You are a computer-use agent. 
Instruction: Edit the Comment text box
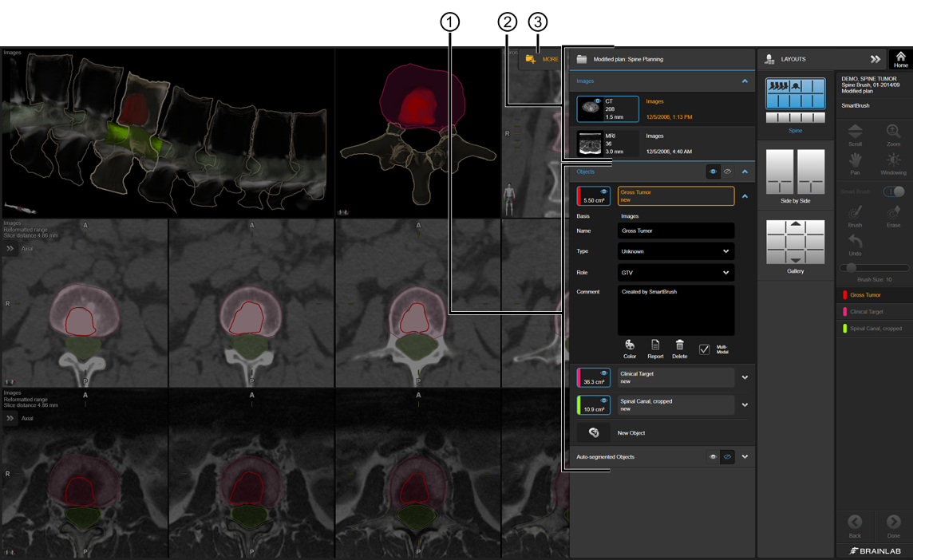[x=676, y=310]
